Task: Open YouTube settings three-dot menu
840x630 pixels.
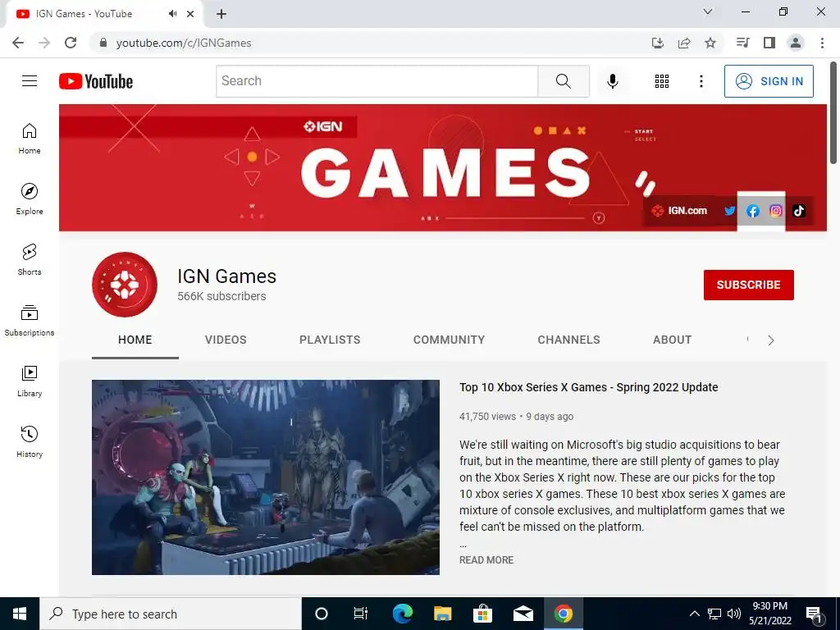Action: [701, 81]
